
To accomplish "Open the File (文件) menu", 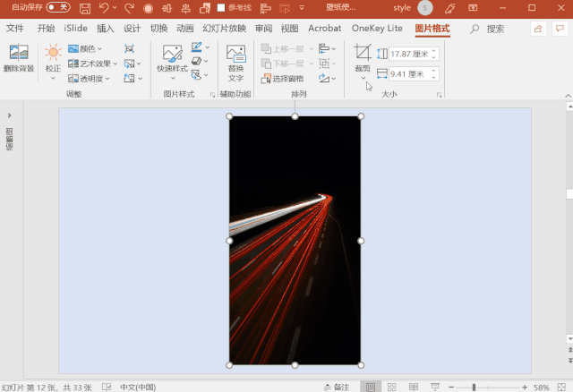I will pos(14,29).
